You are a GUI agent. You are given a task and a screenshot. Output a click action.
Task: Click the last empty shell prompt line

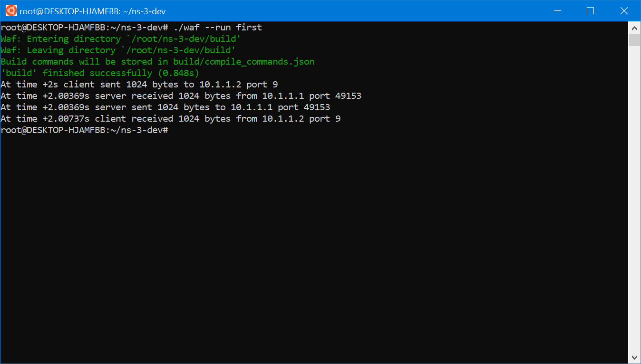[85, 130]
